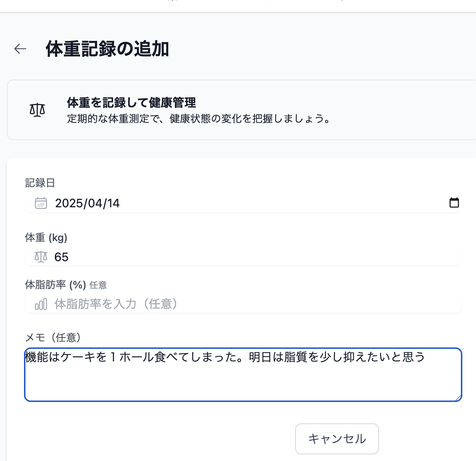Click the scale icon in the weight field
The width and height of the screenshot is (476, 461).
(x=41, y=257)
